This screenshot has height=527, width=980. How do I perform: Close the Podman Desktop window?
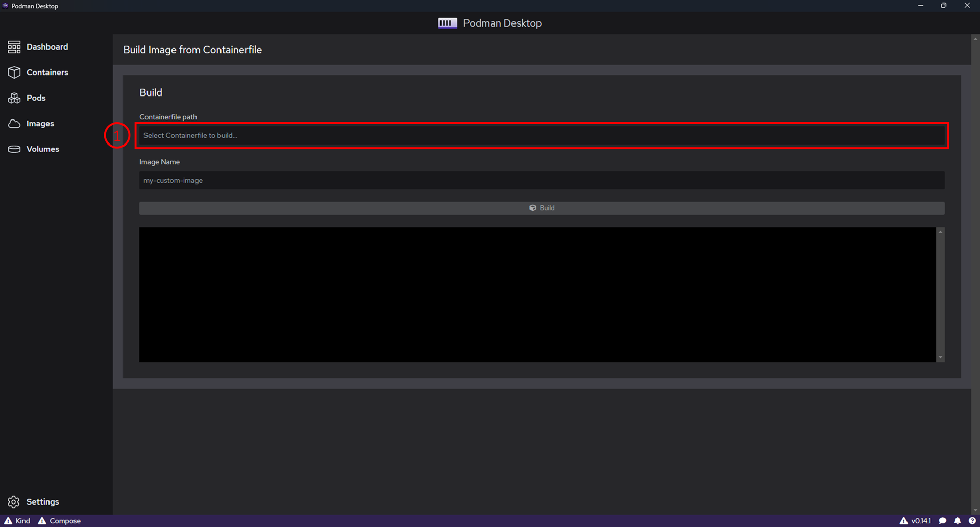click(x=967, y=6)
